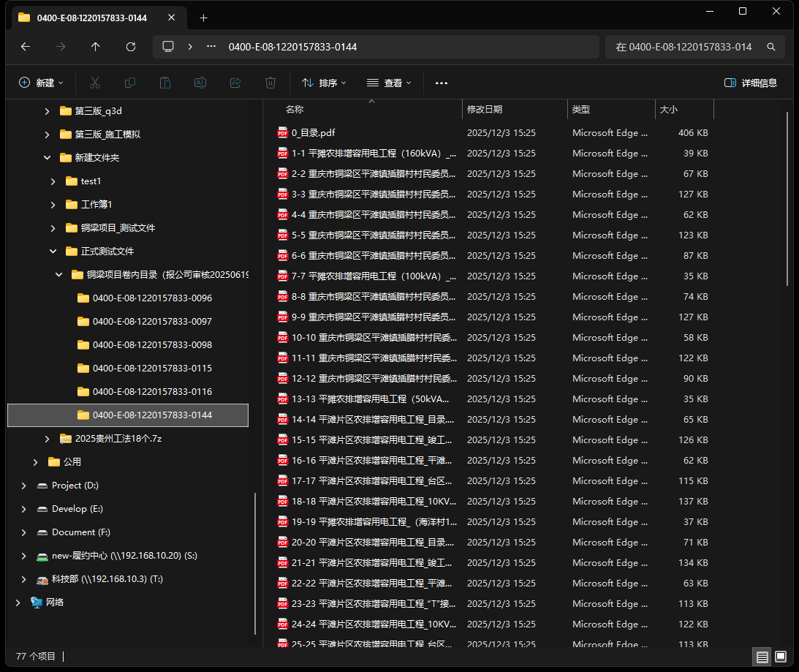
Task: Click the Paste clipboard icon
Action: tap(165, 83)
